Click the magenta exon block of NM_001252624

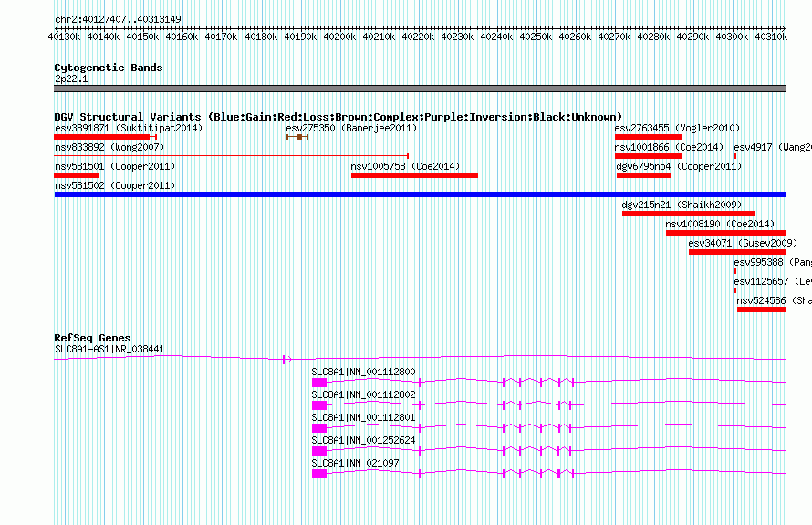319,451
